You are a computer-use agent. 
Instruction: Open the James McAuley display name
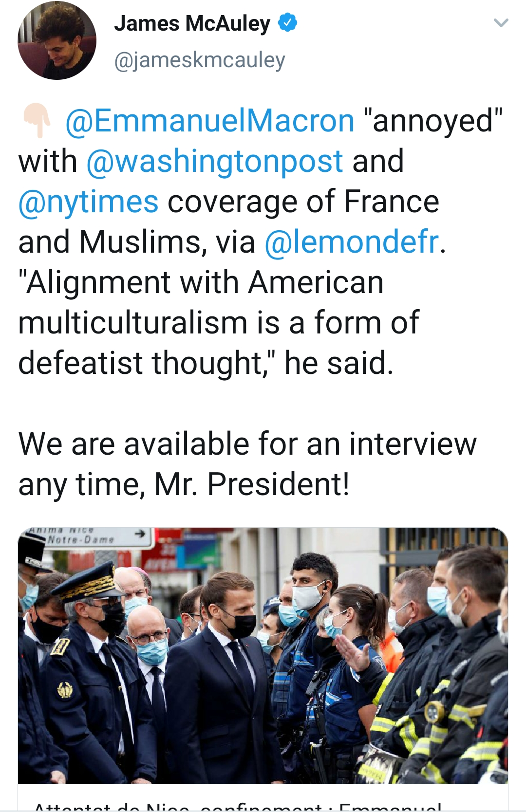[192, 23]
